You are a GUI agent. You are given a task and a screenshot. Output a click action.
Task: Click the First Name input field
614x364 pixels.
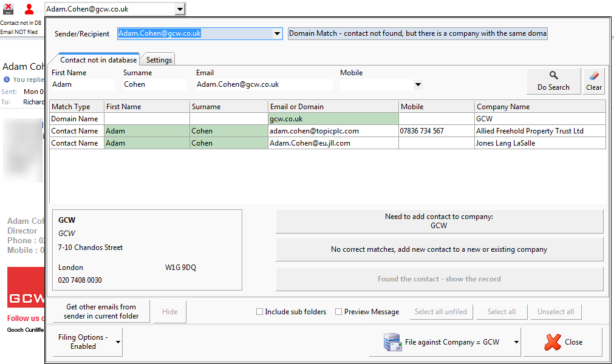click(x=82, y=85)
